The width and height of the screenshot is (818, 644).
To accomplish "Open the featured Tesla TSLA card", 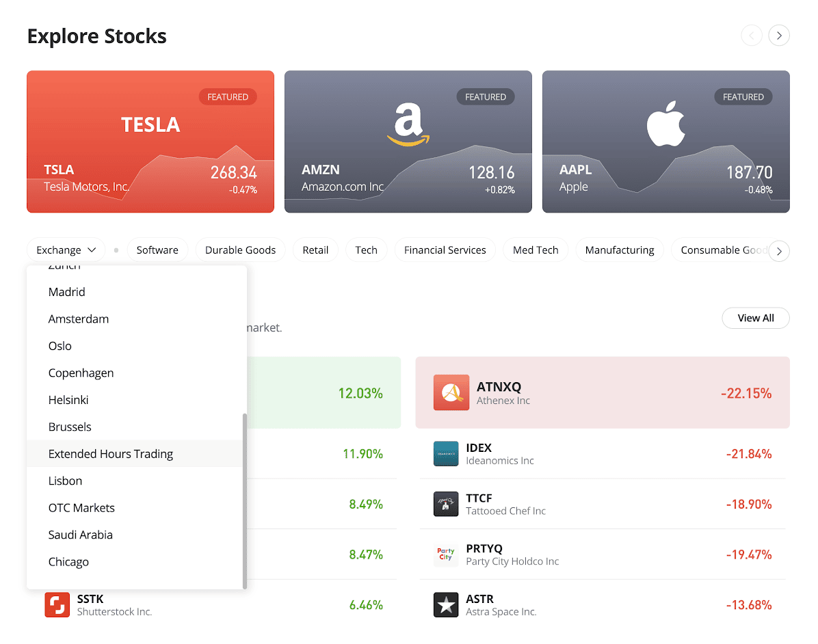I will point(150,142).
